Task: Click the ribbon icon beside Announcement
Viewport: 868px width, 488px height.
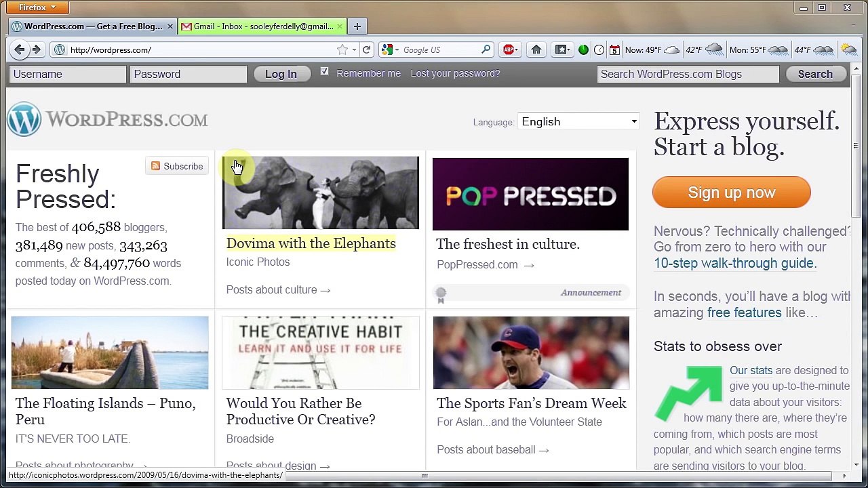Action: click(x=441, y=294)
